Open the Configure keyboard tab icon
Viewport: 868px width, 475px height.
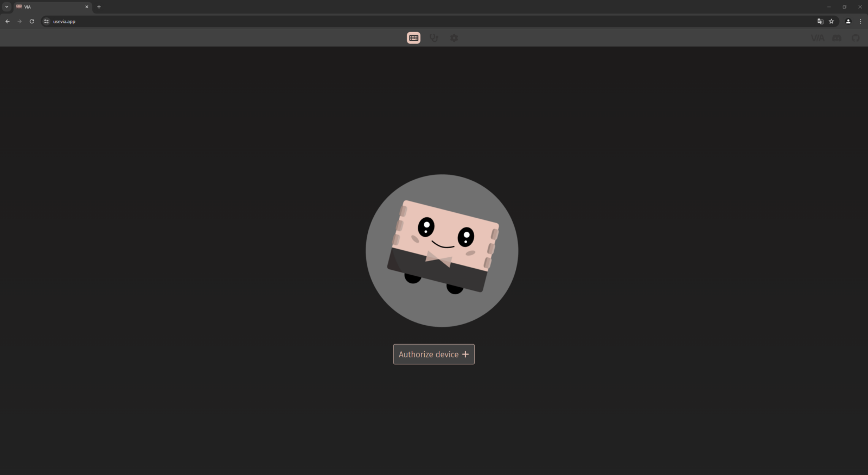[x=413, y=38]
